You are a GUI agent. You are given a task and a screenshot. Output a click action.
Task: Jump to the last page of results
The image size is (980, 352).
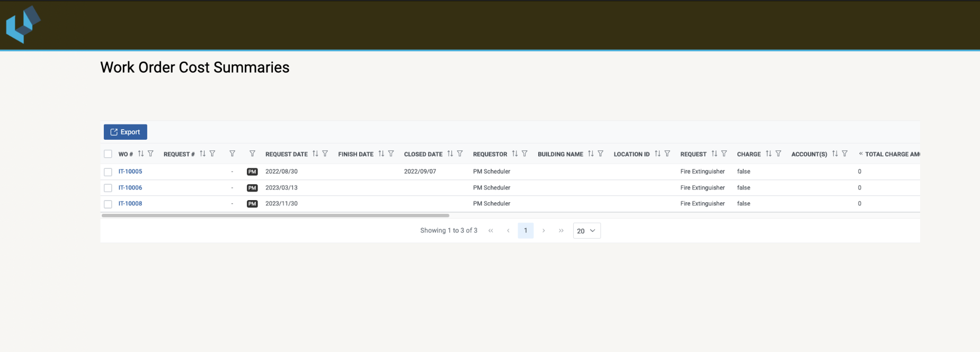pos(561,231)
